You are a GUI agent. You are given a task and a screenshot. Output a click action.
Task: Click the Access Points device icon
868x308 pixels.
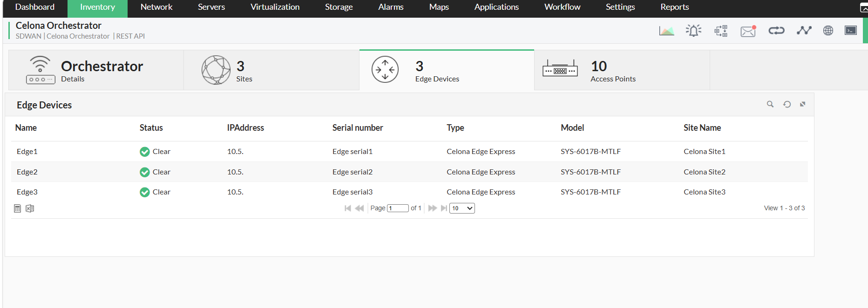pyautogui.click(x=560, y=68)
